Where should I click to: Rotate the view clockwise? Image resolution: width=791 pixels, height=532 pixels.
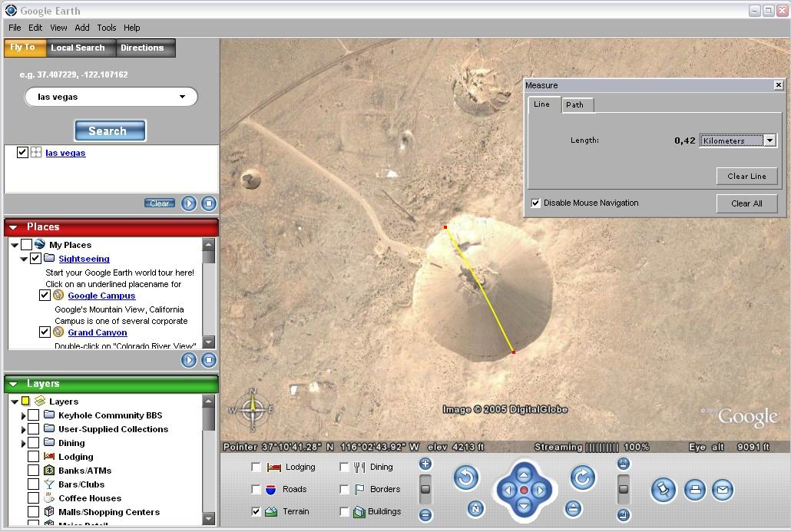[x=583, y=477]
